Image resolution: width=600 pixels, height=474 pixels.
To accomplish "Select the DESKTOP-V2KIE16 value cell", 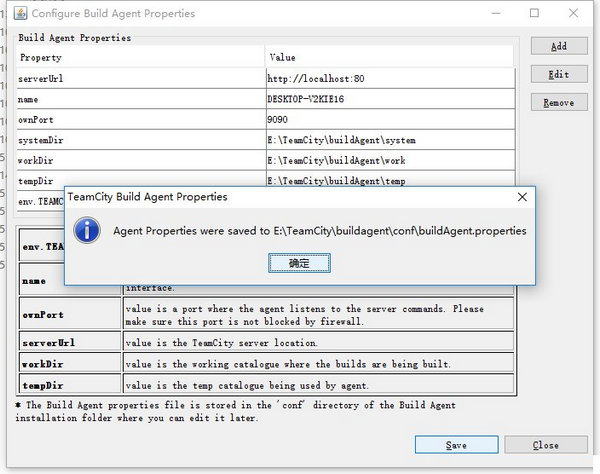I will 391,99.
